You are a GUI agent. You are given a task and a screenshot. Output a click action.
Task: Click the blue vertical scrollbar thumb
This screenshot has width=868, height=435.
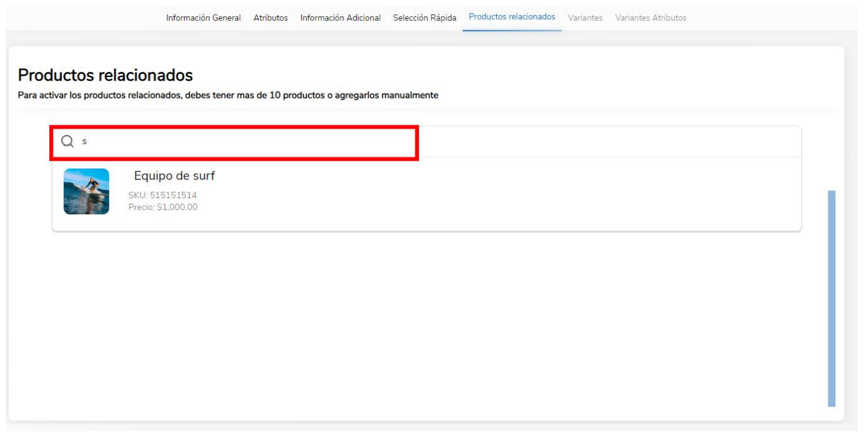[x=831, y=298]
